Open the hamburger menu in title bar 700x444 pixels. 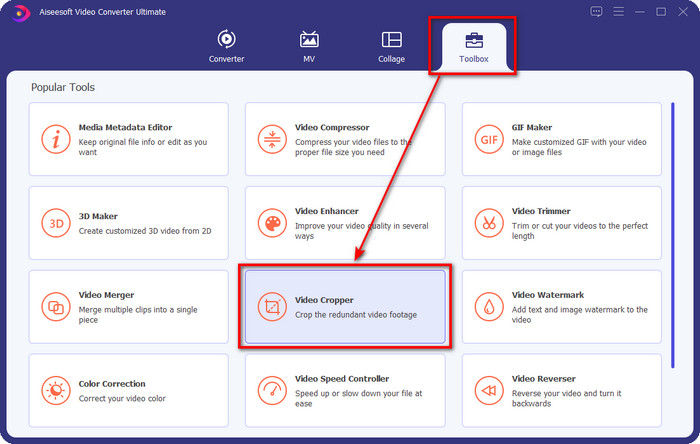[x=618, y=12]
